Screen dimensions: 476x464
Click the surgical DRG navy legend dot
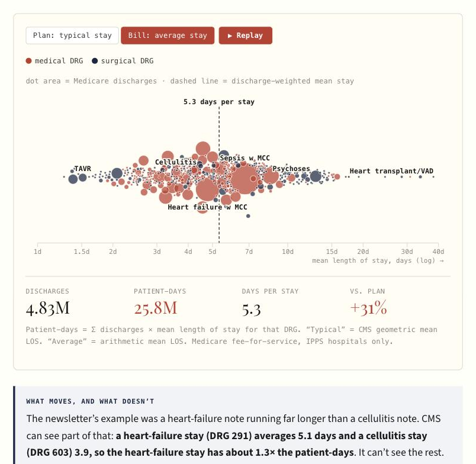[95, 61]
